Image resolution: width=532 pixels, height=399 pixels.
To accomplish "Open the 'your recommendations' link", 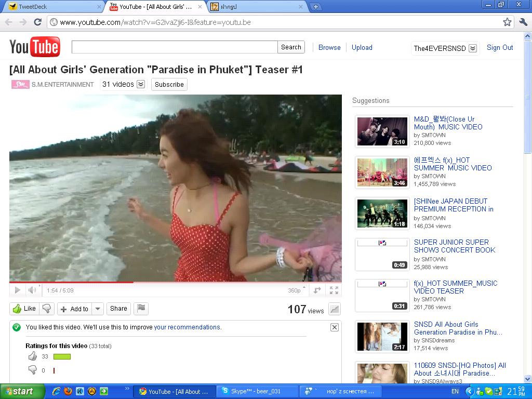I will [187, 327].
